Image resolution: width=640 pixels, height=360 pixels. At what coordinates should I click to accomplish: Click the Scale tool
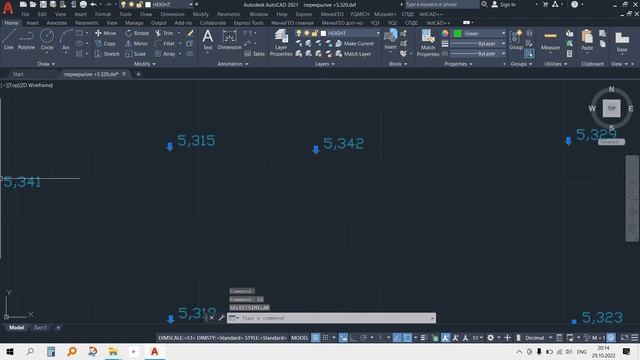136,53
